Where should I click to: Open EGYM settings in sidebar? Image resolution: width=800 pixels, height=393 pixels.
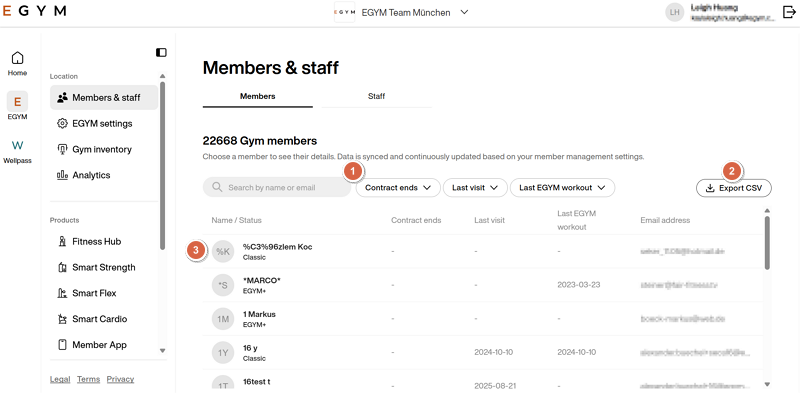tap(104, 124)
